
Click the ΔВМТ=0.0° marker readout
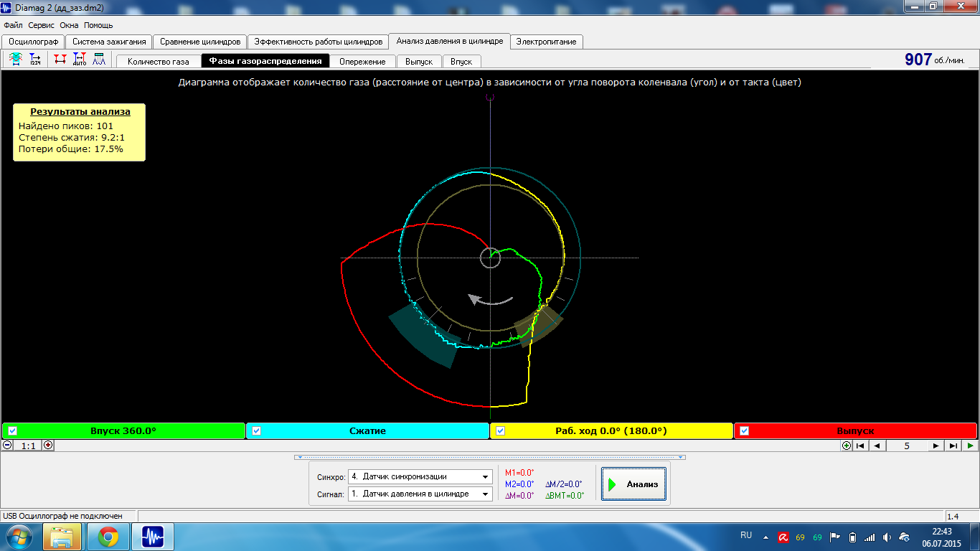pyautogui.click(x=565, y=496)
